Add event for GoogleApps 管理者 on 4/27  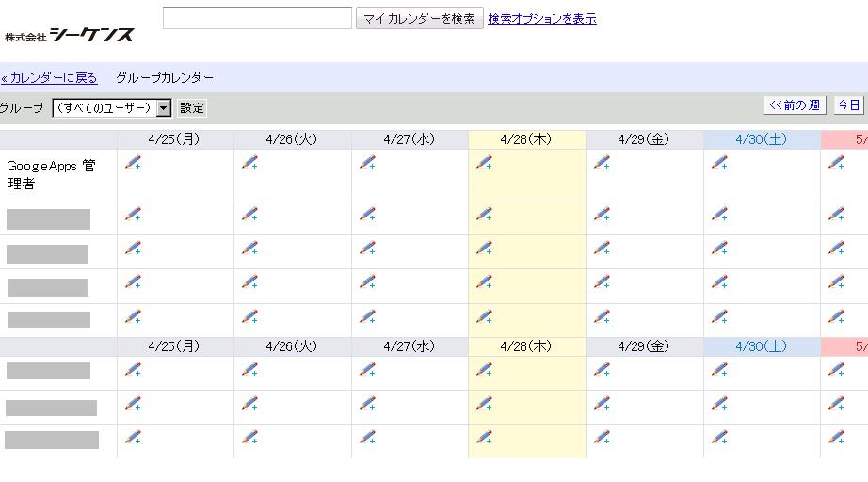(x=367, y=163)
